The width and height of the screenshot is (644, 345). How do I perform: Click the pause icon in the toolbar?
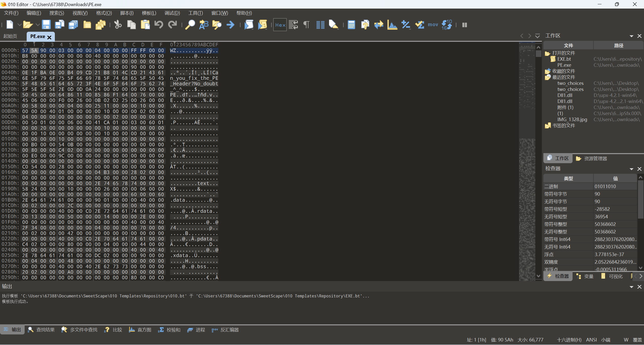tap(465, 25)
